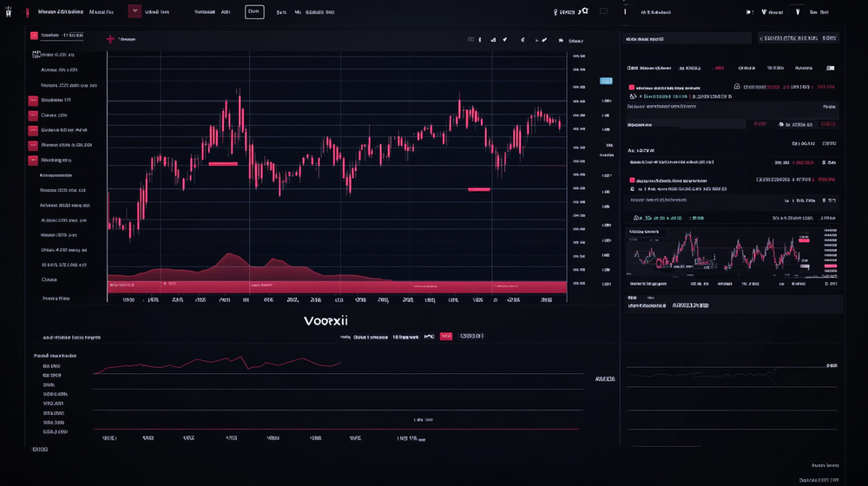
Task: Uncheck the bottom pink checkbox in sidebar list
Action: (x=33, y=160)
